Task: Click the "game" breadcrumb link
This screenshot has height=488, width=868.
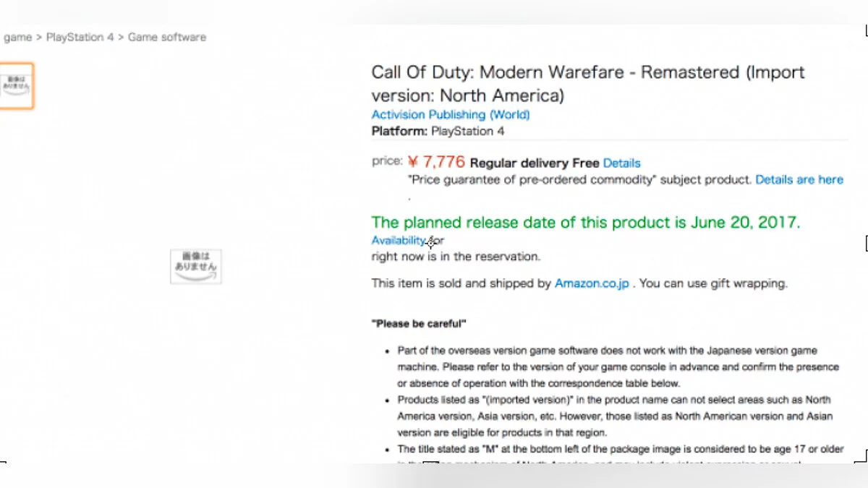Action: coord(17,37)
